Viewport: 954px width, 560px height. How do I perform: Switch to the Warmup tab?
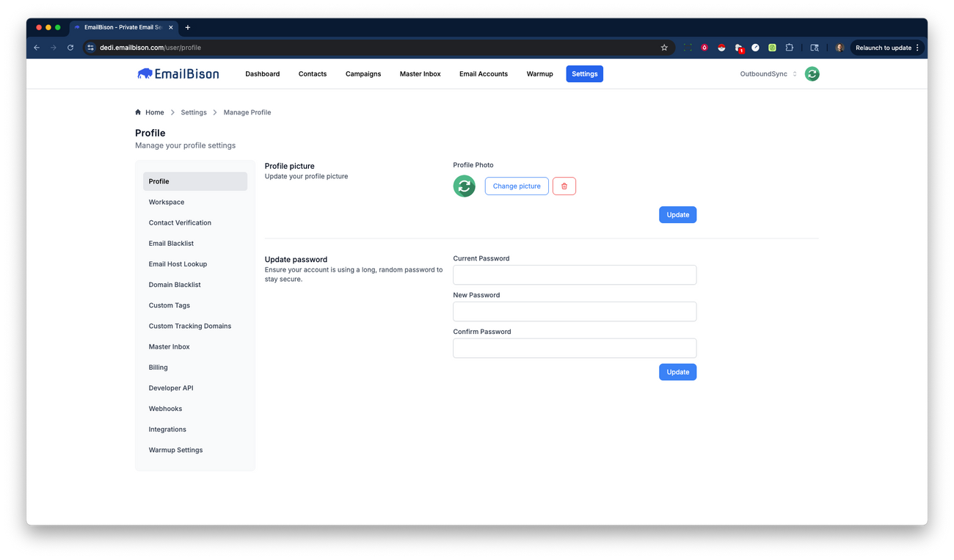point(539,73)
